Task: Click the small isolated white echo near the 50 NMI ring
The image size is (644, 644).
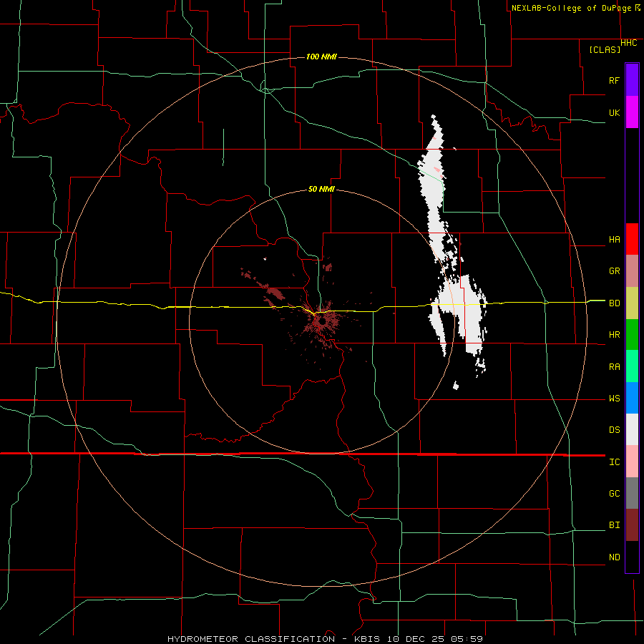Action: (x=456, y=386)
